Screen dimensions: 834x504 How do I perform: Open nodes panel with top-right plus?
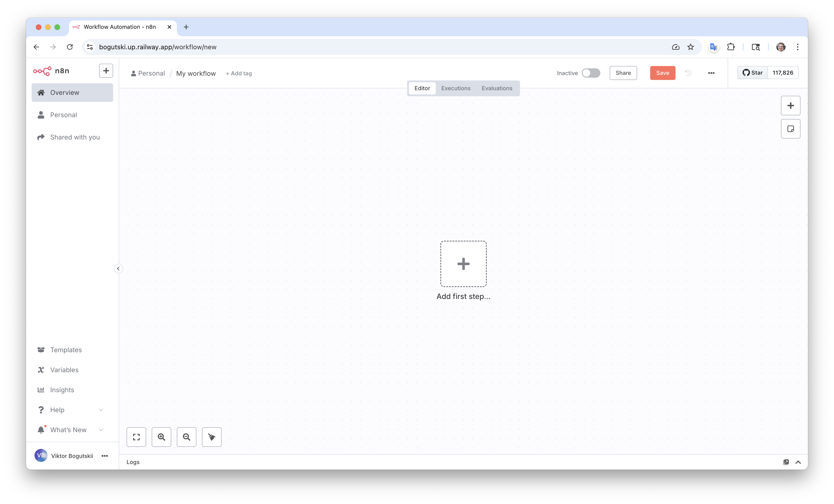(x=790, y=106)
